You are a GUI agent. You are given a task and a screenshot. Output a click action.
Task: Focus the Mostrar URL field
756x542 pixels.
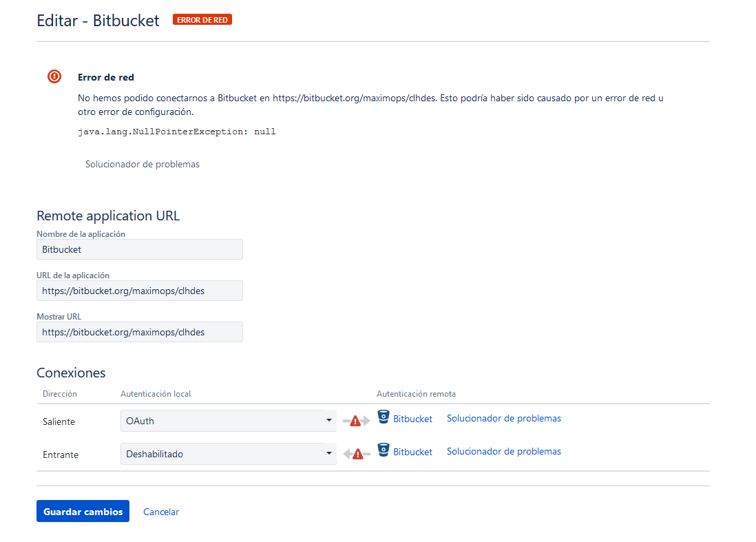coord(140,332)
